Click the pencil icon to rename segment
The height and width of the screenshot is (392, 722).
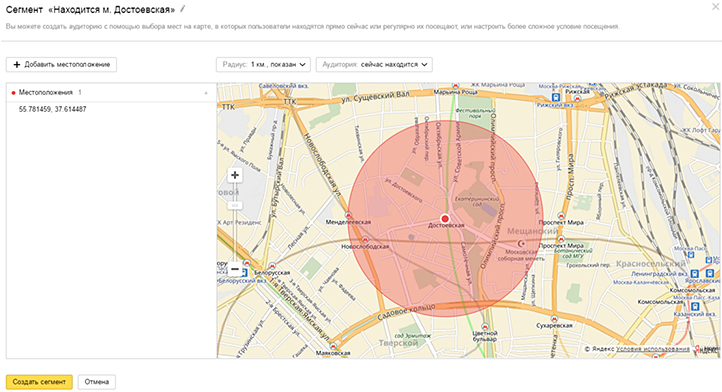183,9
